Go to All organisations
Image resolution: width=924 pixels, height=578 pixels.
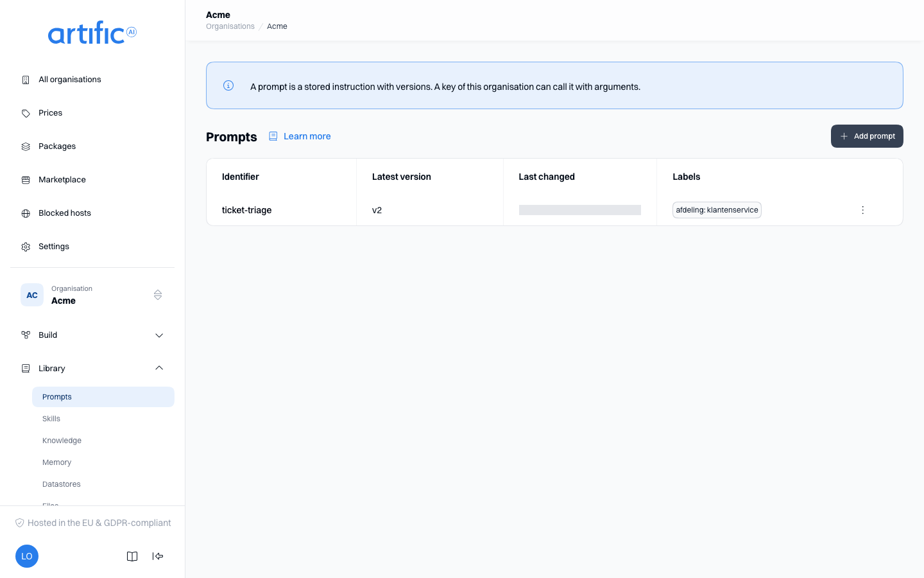[92, 80]
